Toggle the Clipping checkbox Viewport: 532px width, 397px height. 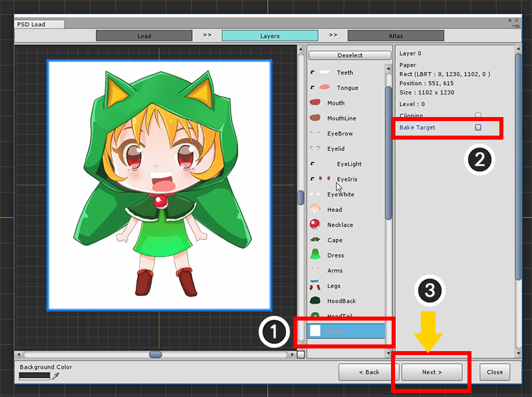tap(478, 115)
